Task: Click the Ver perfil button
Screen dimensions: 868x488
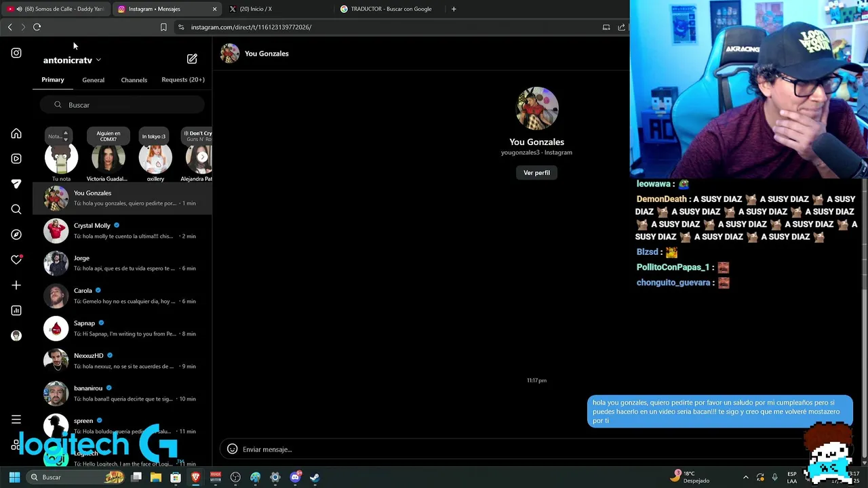Action: click(536, 173)
